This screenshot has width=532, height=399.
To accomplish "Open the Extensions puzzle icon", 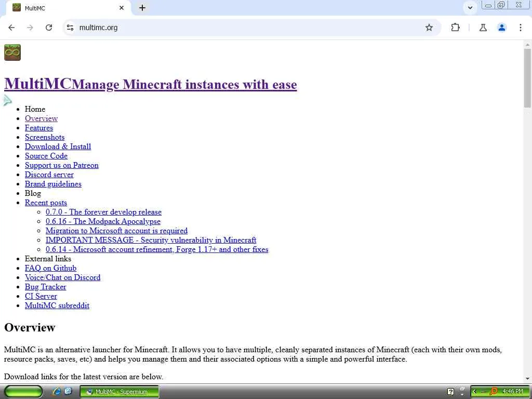I will (x=455, y=28).
